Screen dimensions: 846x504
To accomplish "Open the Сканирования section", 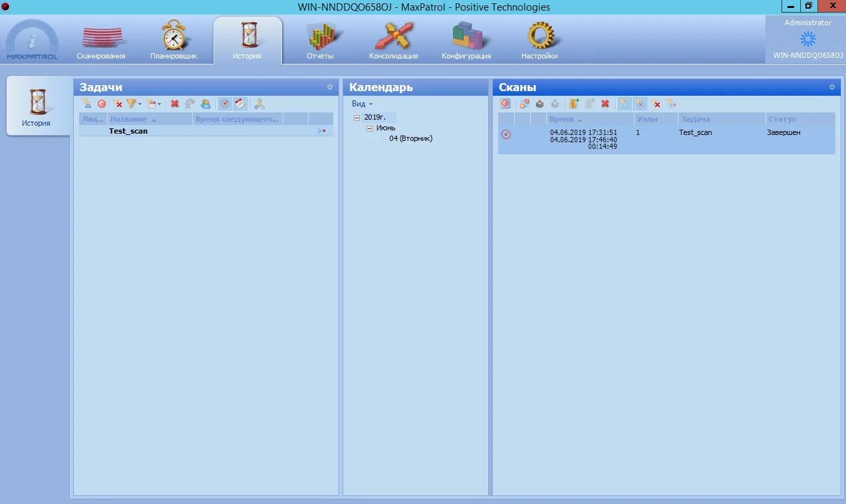I will [101, 41].
